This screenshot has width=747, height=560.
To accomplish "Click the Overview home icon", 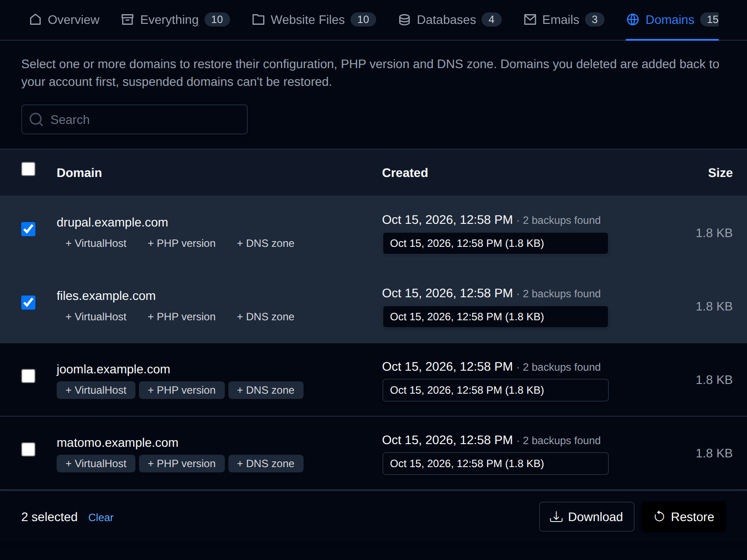I will pyautogui.click(x=35, y=19).
